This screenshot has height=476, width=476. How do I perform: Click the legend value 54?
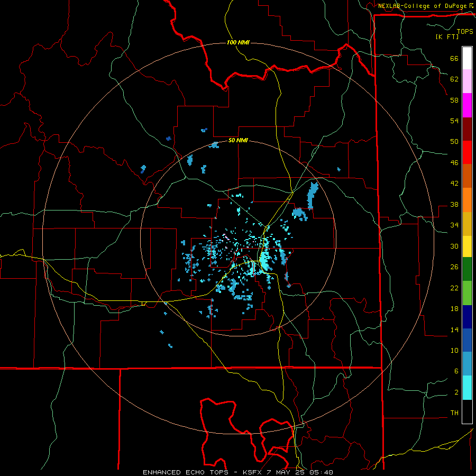click(x=454, y=121)
